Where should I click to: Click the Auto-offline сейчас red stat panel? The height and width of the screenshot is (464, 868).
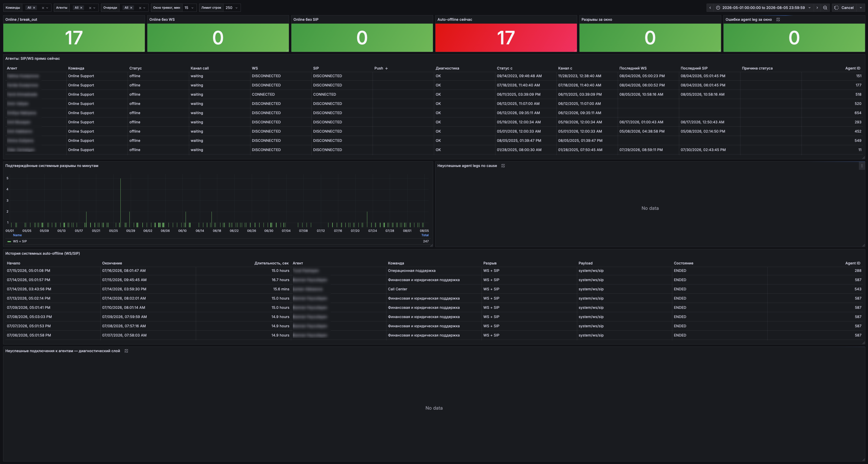[506, 37]
